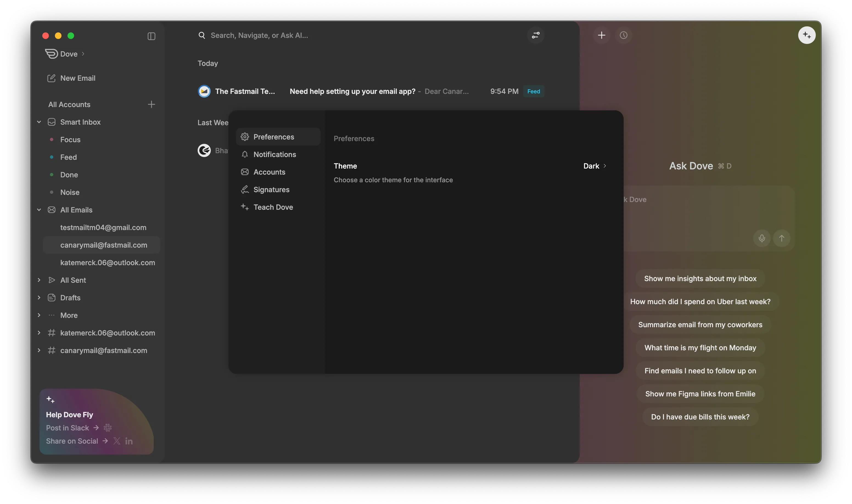Open the Teach Dove settings tab
852x504 pixels.
click(x=273, y=207)
